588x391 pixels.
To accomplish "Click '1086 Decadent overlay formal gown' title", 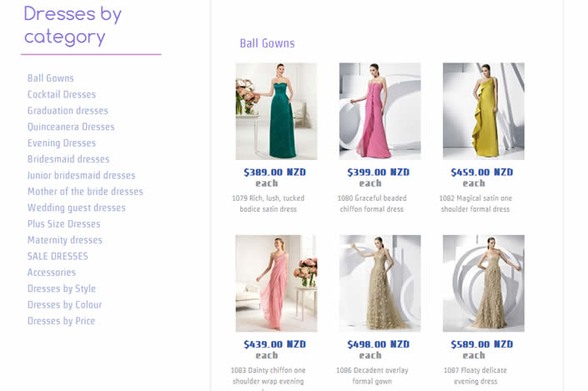I will click(372, 376).
